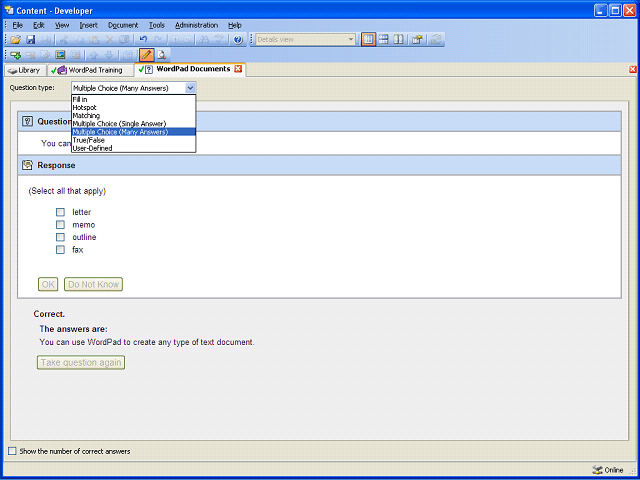Click the Undo arrow icon

click(143, 40)
